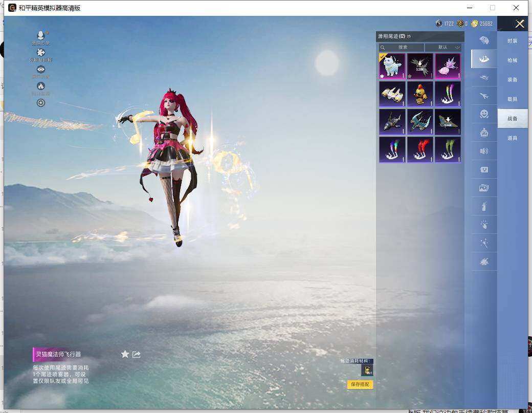Image resolution: width=532 pixels, height=413 pixels.
Task: Open the 默认 sort dropdown
Action: 443,47
